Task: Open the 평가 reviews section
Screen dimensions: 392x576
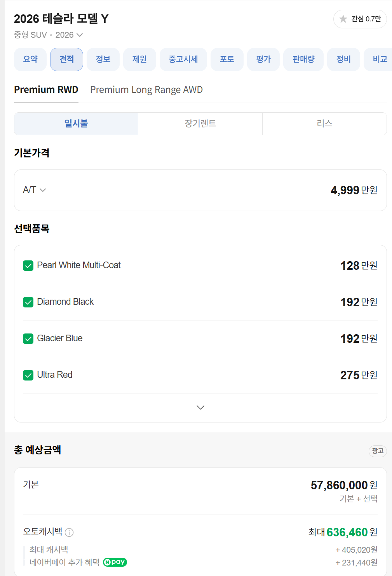Action: (x=263, y=59)
